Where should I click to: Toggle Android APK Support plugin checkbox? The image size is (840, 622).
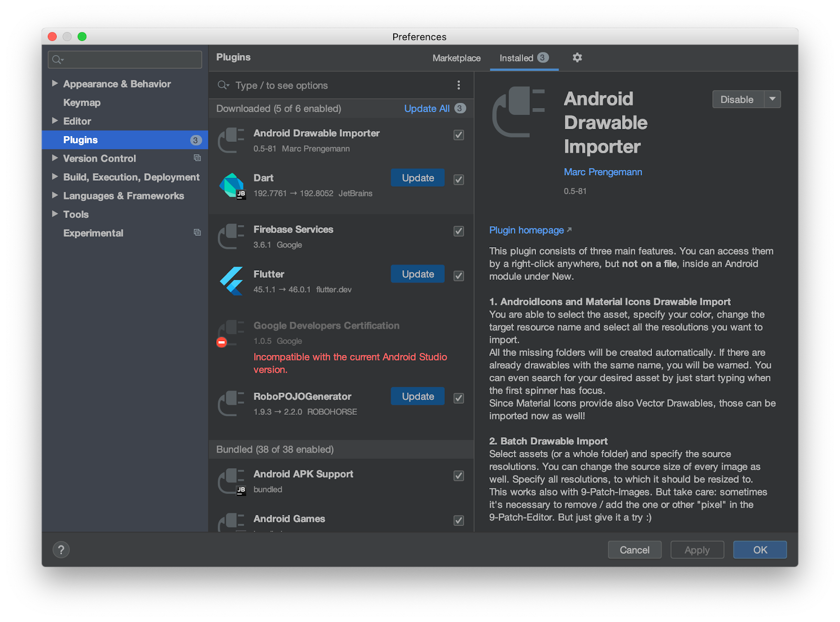459,476
